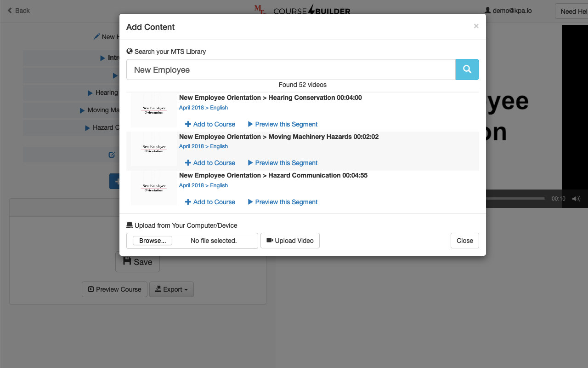This screenshot has height=368, width=588.
Task: Click the Upload Video button
Action: click(x=290, y=241)
